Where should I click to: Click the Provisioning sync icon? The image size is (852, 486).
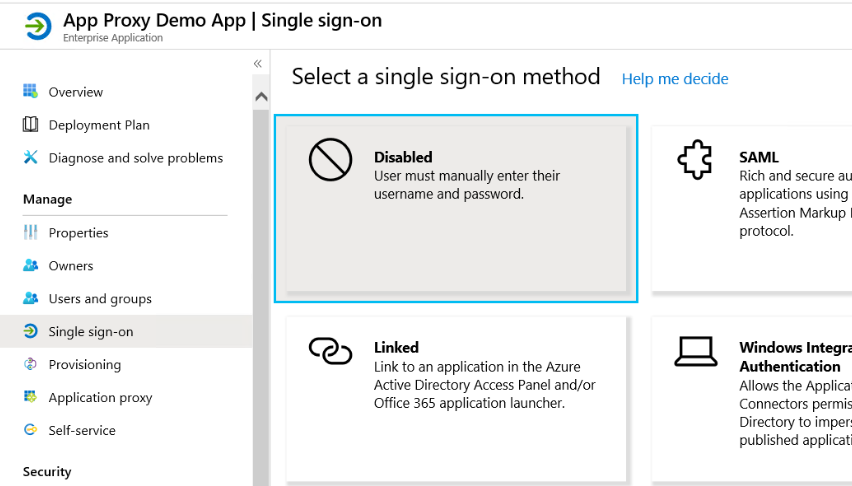(x=30, y=365)
